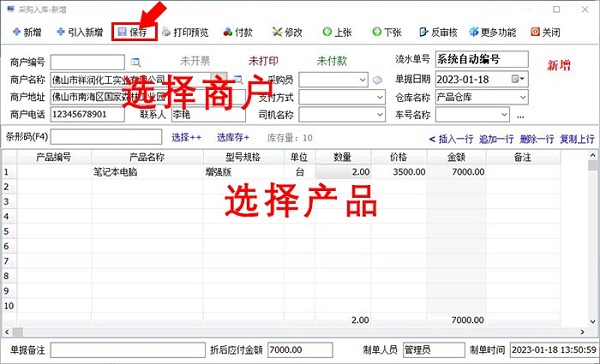Click the 修改 edit button
600x364 pixels.
[287, 32]
